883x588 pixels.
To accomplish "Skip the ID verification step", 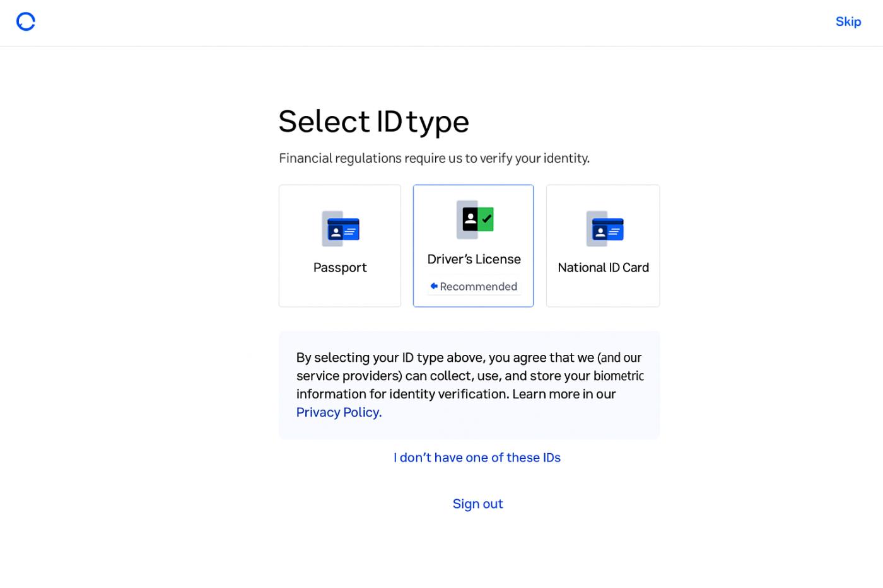I will click(x=848, y=21).
